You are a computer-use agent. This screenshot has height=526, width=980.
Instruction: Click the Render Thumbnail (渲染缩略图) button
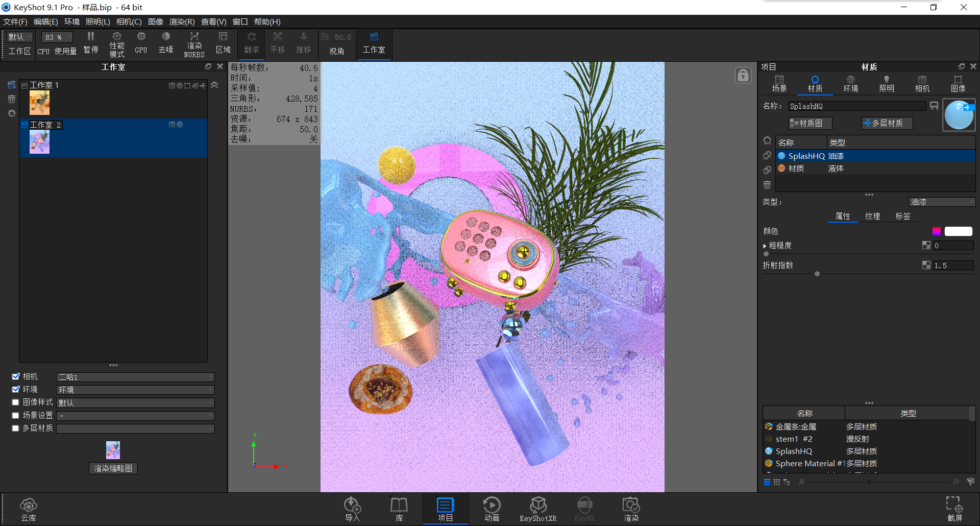(x=113, y=468)
